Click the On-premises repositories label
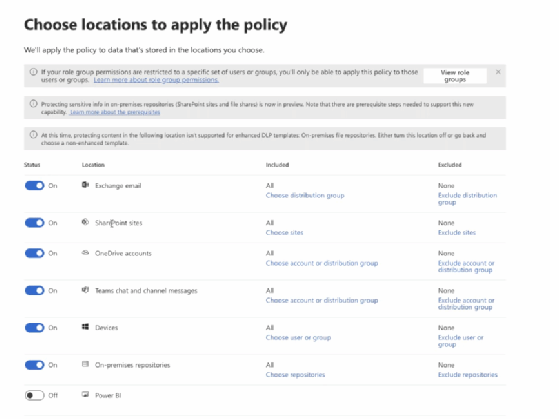The height and width of the screenshot is (419, 559). (x=132, y=366)
